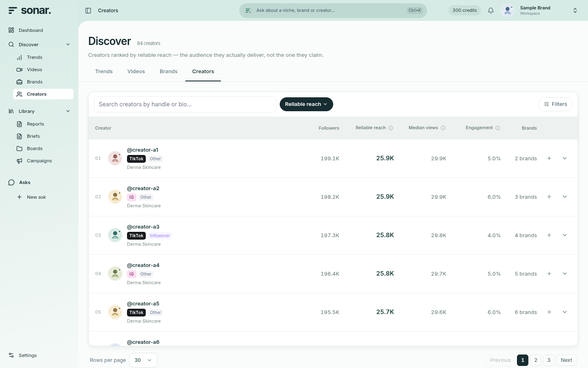Open rows per page dropdown

click(x=143, y=360)
